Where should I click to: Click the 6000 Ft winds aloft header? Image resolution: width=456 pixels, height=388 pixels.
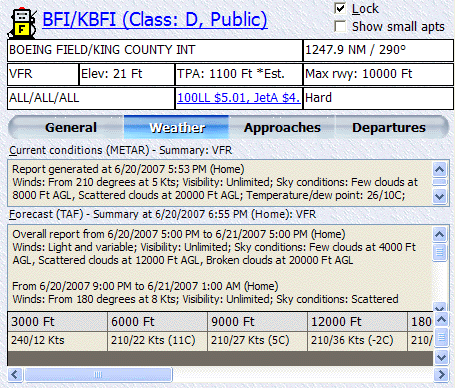(157, 322)
